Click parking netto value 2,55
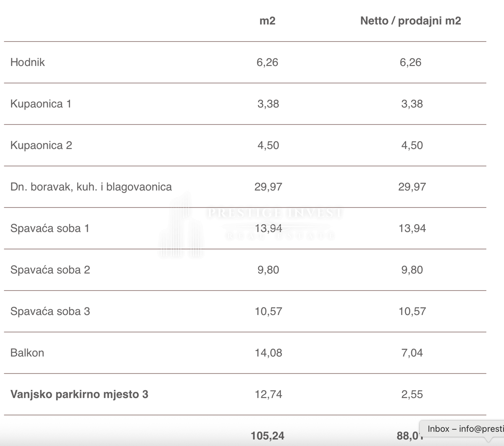The width and height of the screenshot is (504, 446). 412,394
